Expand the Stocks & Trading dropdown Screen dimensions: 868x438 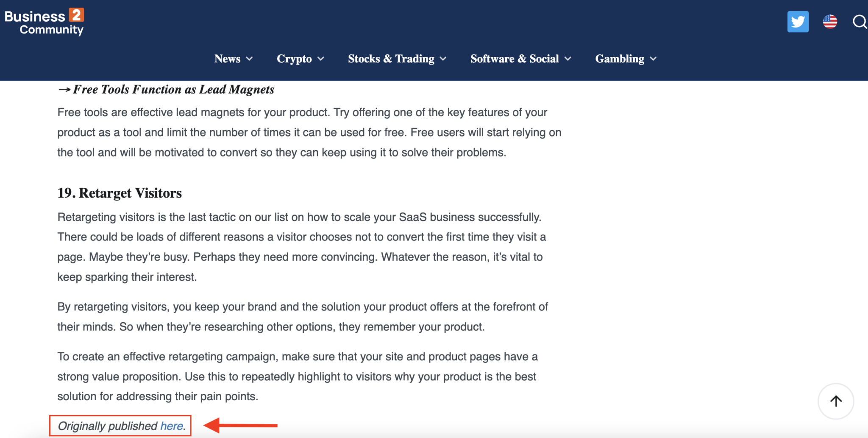(443, 59)
